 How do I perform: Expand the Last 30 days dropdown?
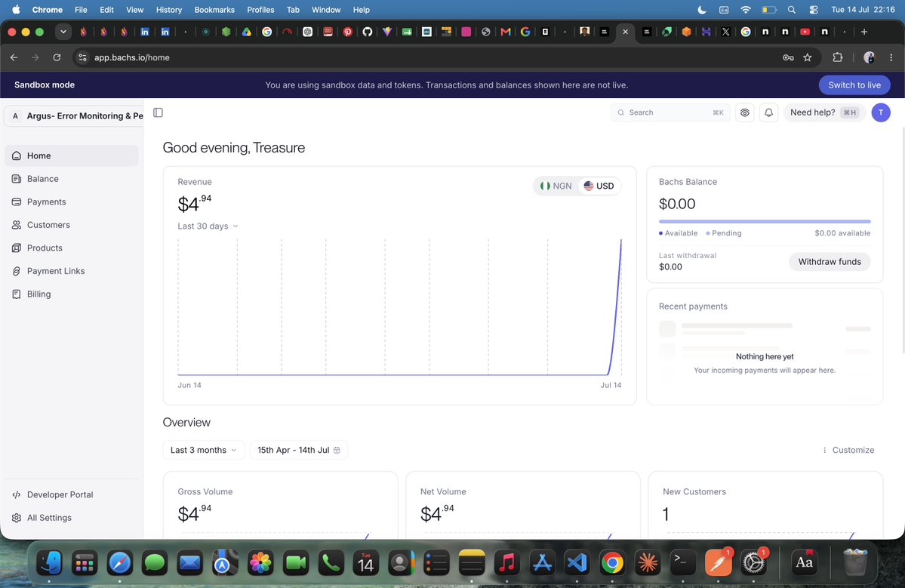[x=208, y=226]
